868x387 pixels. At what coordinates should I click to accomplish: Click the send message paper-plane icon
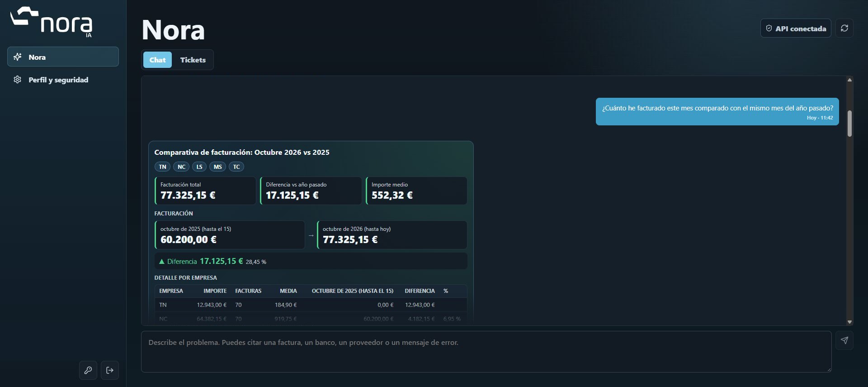tap(844, 340)
